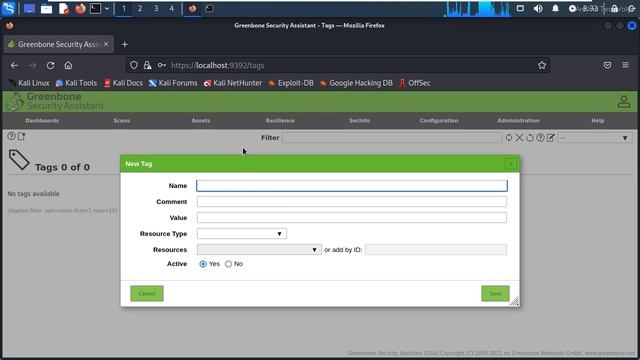The image size is (640, 360).
Task: Open the Help menu in Greenbone
Action: pyautogui.click(x=598, y=121)
